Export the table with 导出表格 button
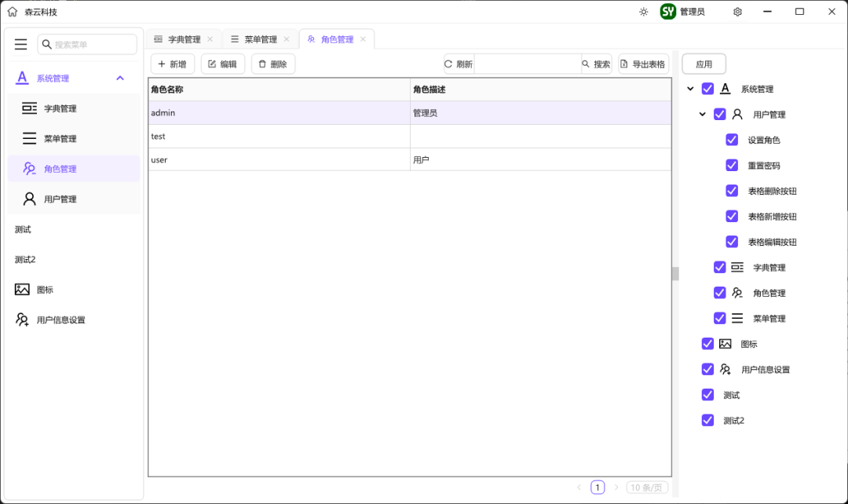This screenshot has width=848, height=504. pos(643,64)
